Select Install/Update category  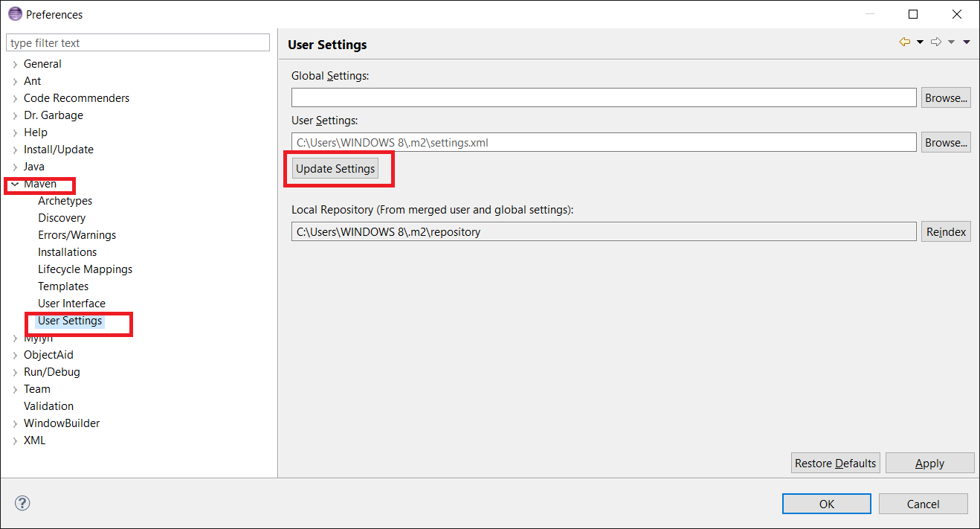[x=59, y=150]
